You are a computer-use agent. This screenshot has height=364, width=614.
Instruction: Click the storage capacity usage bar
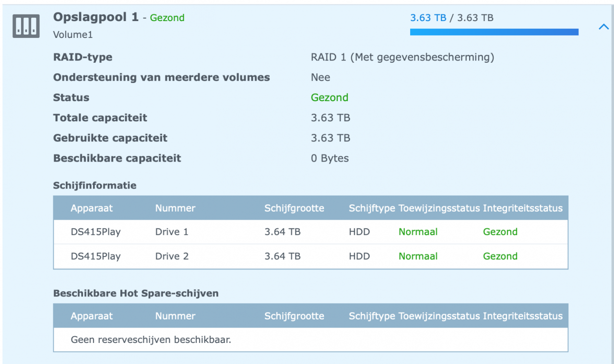(494, 32)
